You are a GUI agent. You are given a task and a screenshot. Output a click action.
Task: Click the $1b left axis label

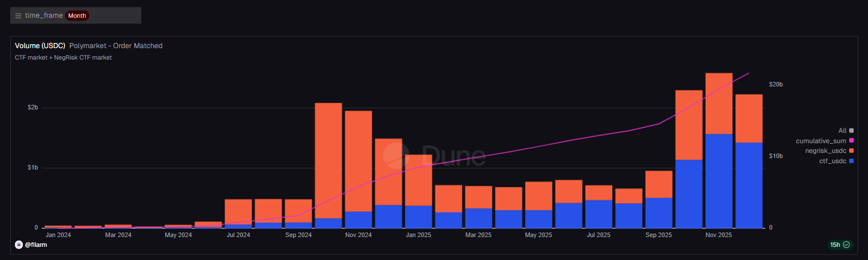[34, 168]
